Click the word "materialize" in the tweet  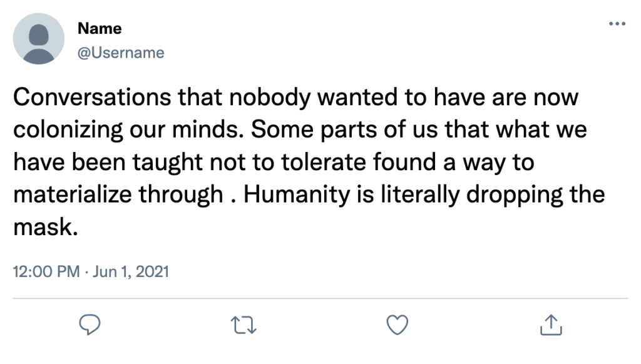click(73, 195)
